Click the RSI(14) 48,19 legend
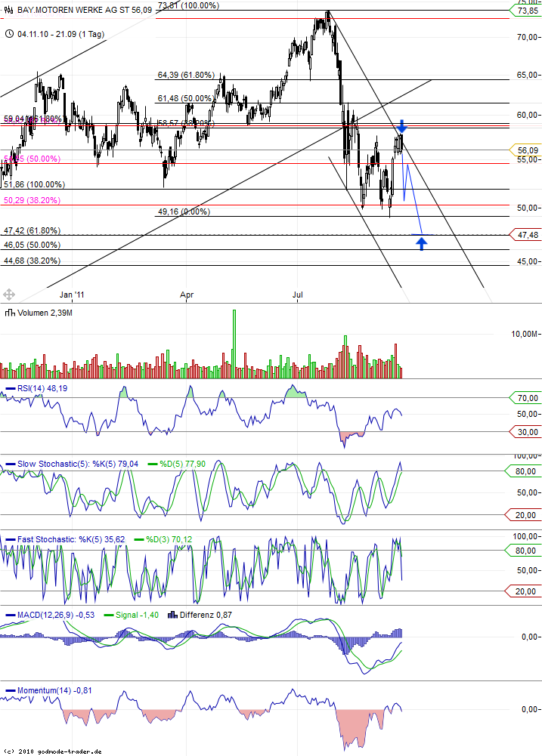The height and width of the screenshot is (756, 542). coord(36,388)
